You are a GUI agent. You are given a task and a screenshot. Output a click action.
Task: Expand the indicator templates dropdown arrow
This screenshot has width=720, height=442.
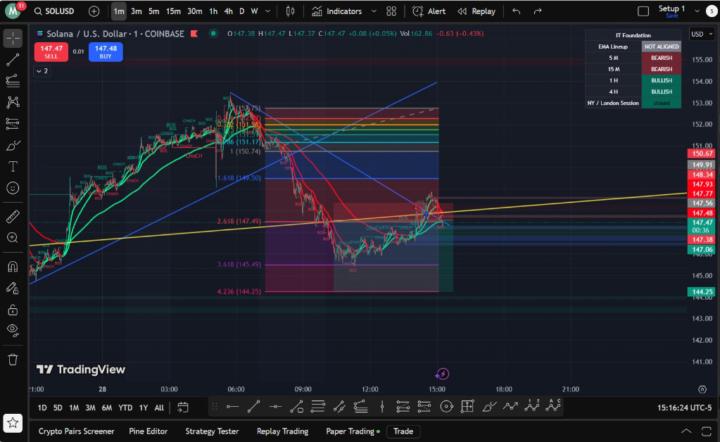point(374,11)
